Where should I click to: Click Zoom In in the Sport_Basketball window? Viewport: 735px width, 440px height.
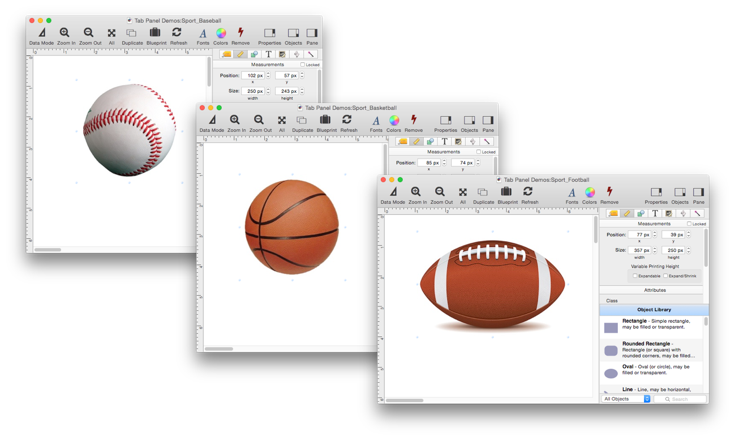coord(236,123)
